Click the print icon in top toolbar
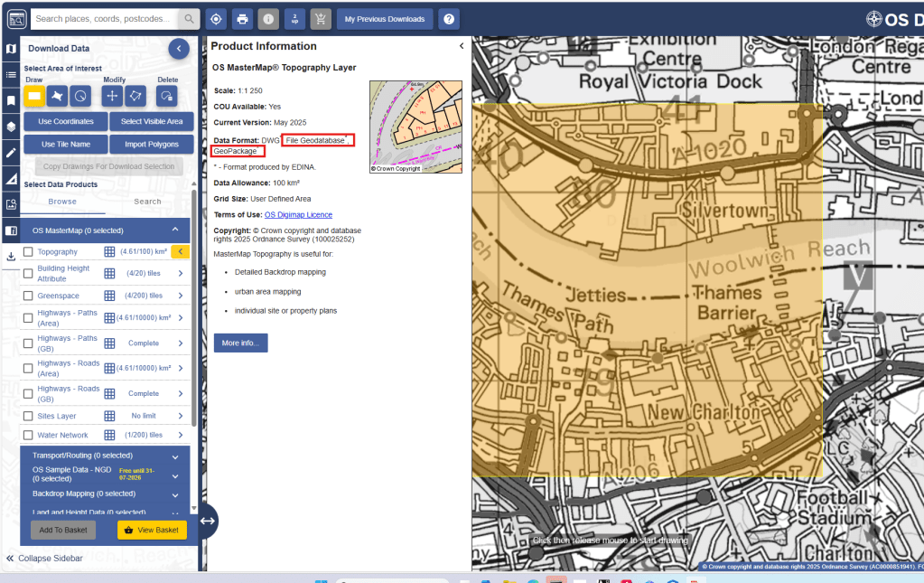This screenshot has width=924, height=583. 242,19
